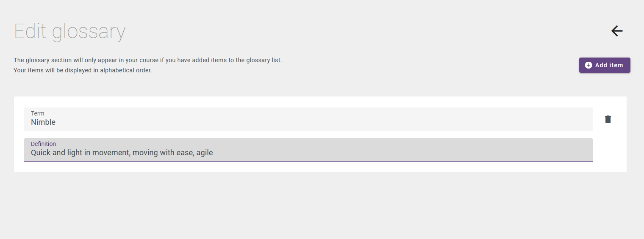The height and width of the screenshot is (239, 644).
Task: Click the word Quick in the definition
Action: (x=41, y=153)
